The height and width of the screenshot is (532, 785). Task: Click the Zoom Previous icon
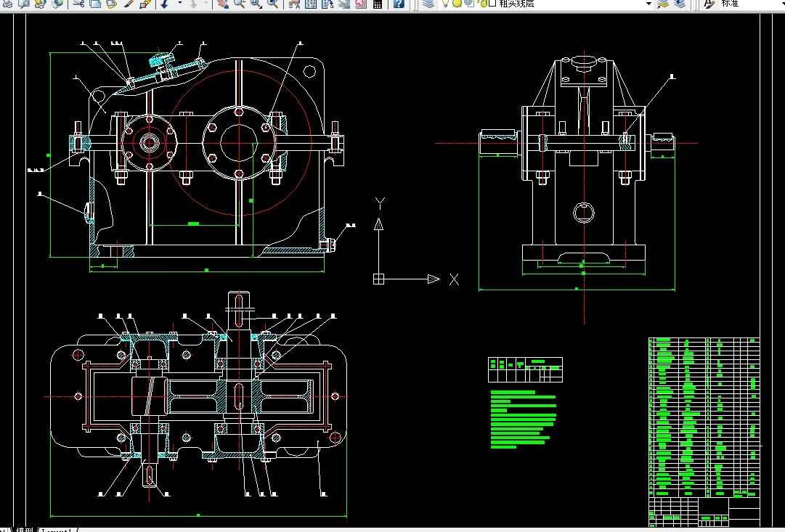pos(272,4)
